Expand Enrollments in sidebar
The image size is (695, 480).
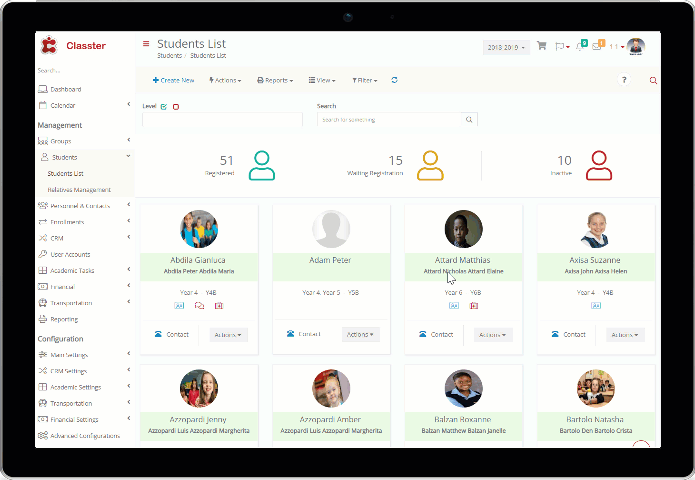(x=85, y=222)
